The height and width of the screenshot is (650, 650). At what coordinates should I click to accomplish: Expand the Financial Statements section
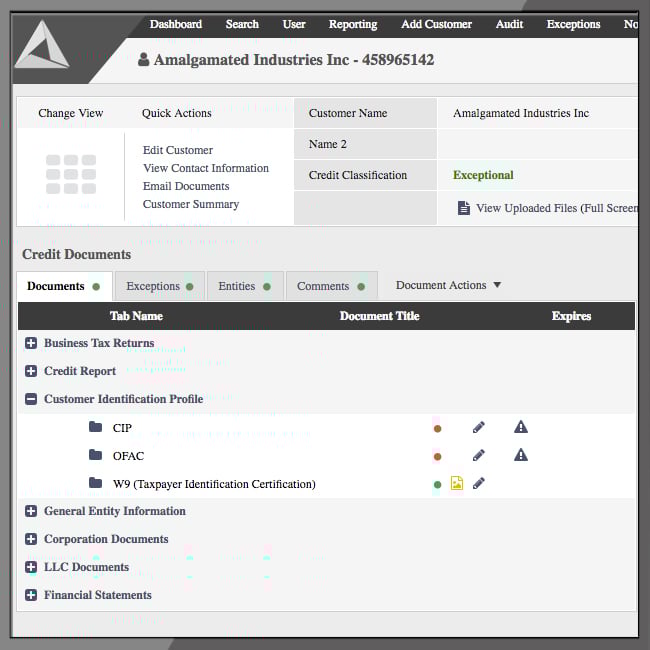click(31, 595)
